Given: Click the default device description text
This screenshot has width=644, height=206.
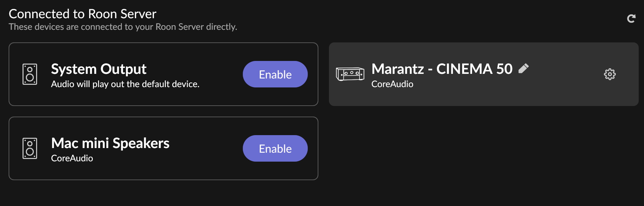Looking at the screenshot, I should (125, 84).
